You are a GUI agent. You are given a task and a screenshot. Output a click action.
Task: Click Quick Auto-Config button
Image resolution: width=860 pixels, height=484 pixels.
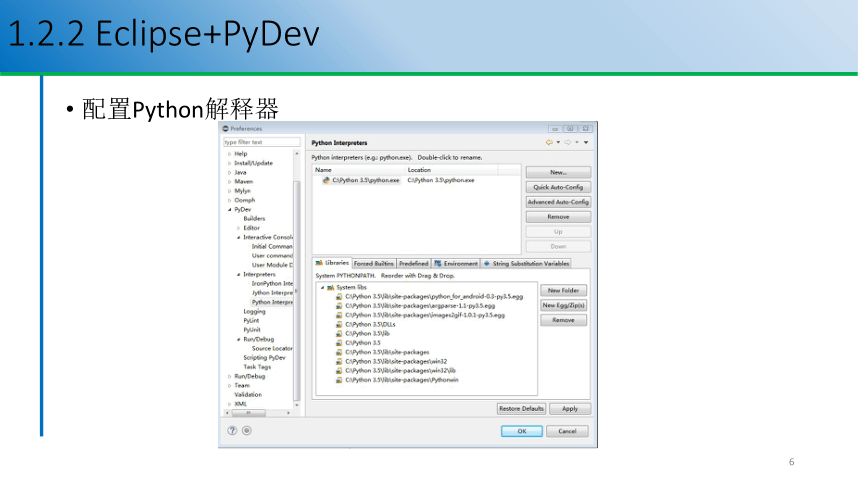click(x=558, y=187)
